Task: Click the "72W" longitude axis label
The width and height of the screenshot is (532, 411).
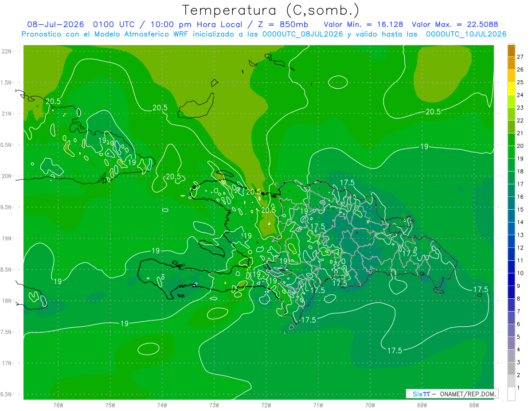Action: [x=266, y=405]
